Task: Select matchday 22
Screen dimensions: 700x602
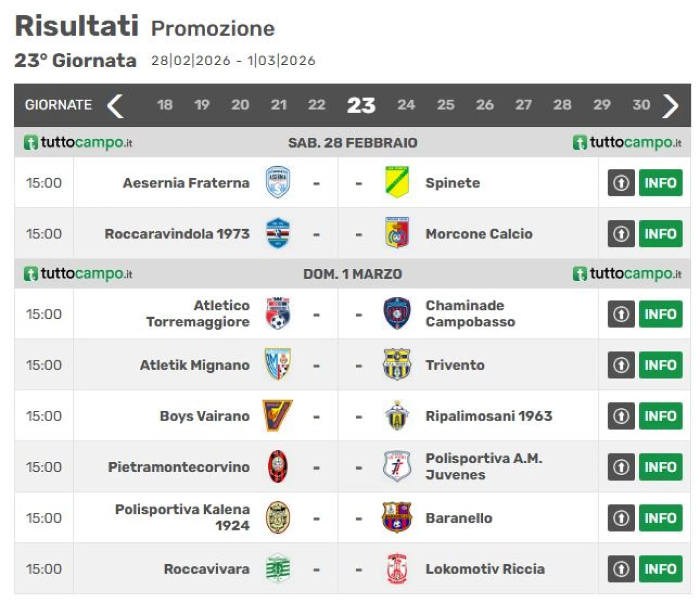Action: point(316,105)
